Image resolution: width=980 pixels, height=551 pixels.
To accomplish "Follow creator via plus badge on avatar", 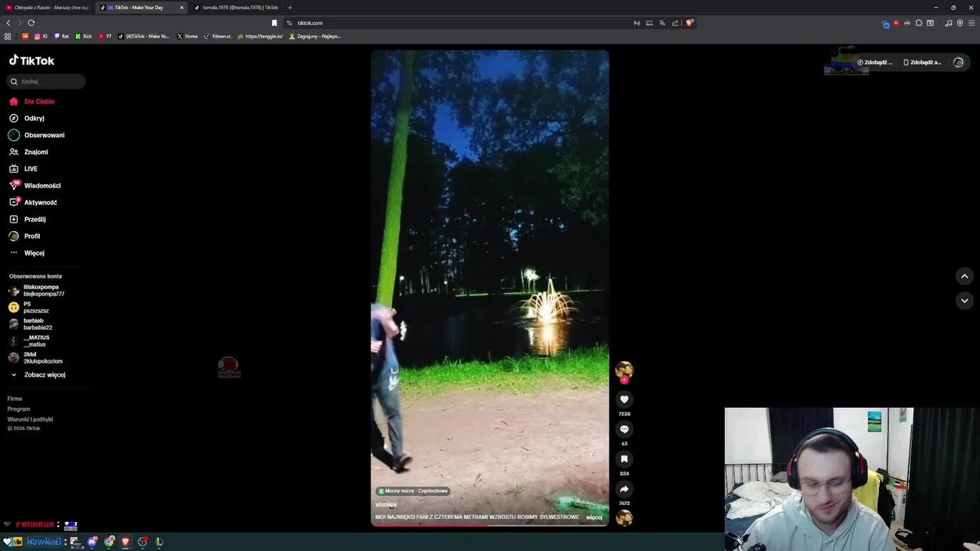I will point(624,380).
